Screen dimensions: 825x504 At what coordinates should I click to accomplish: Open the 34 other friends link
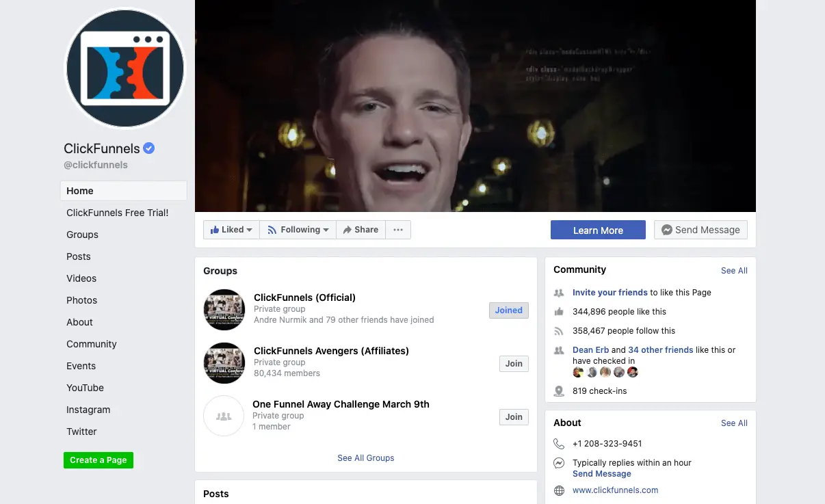pyautogui.click(x=661, y=350)
